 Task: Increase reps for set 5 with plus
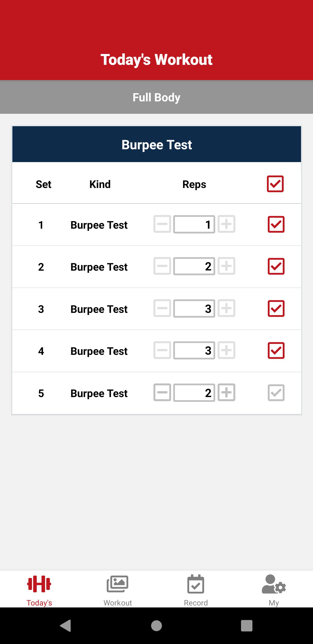point(226,392)
